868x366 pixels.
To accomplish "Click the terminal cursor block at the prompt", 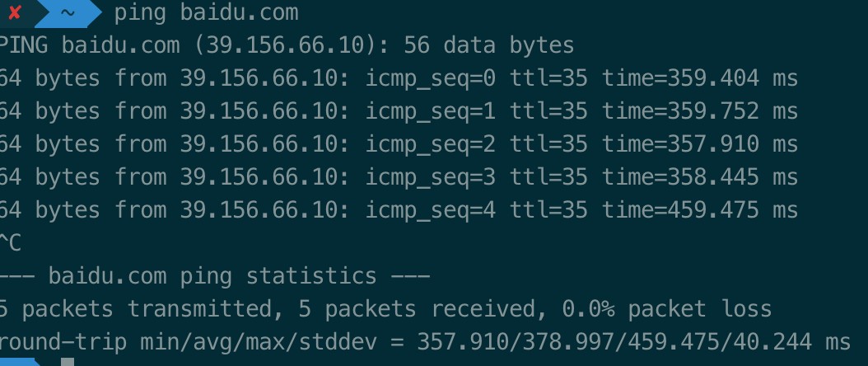I will [67, 362].
